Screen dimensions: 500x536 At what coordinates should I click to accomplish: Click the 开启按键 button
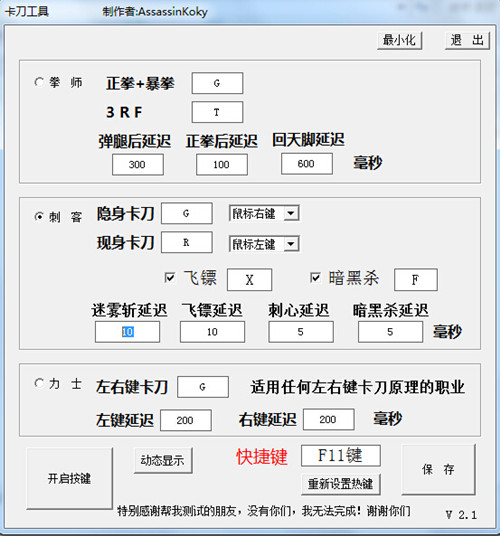click(69, 478)
